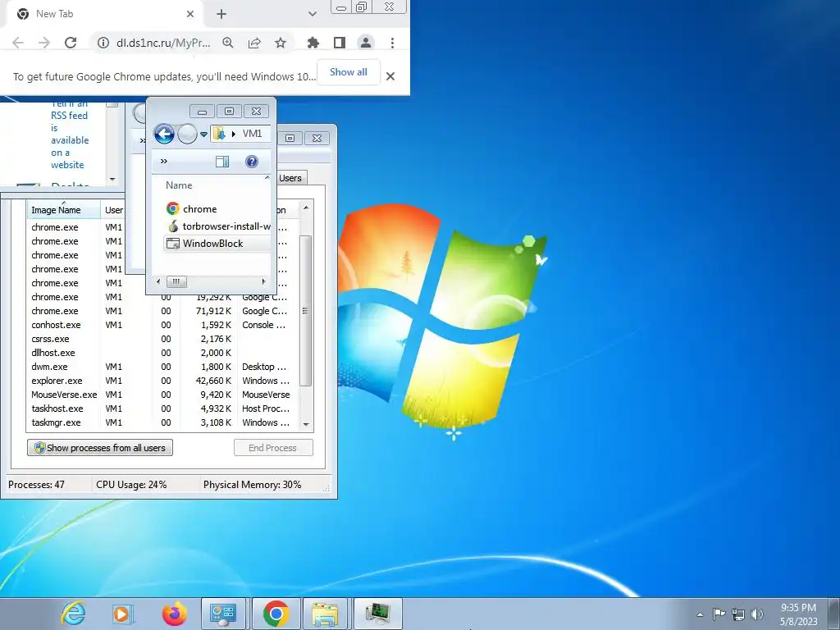840x630 pixels.
Task: Click Explorer's greyed forward button
Action: point(187,134)
